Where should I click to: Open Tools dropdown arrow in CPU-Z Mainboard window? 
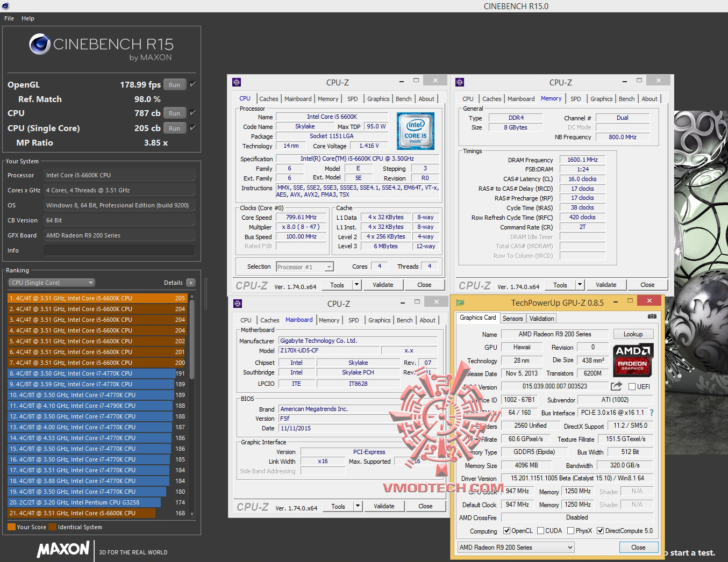tap(358, 506)
